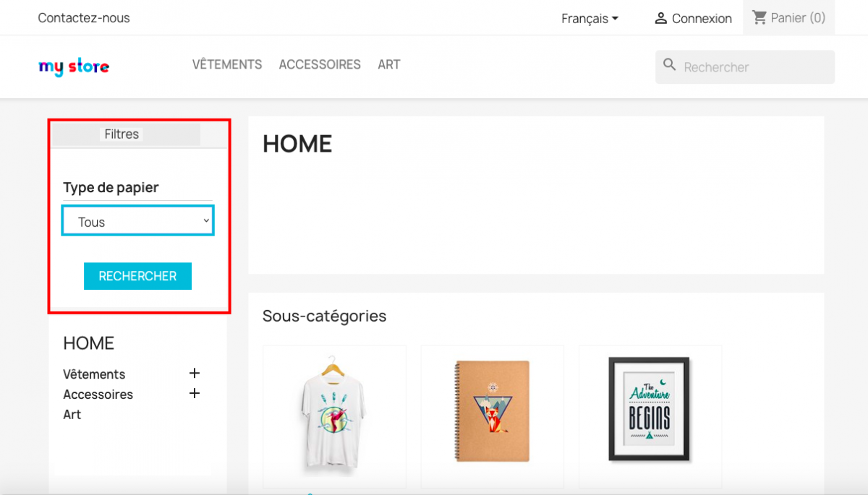Open the VÊTEMENTS top menu
The width and height of the screenshot is (868, 495).
coord(227,64)
